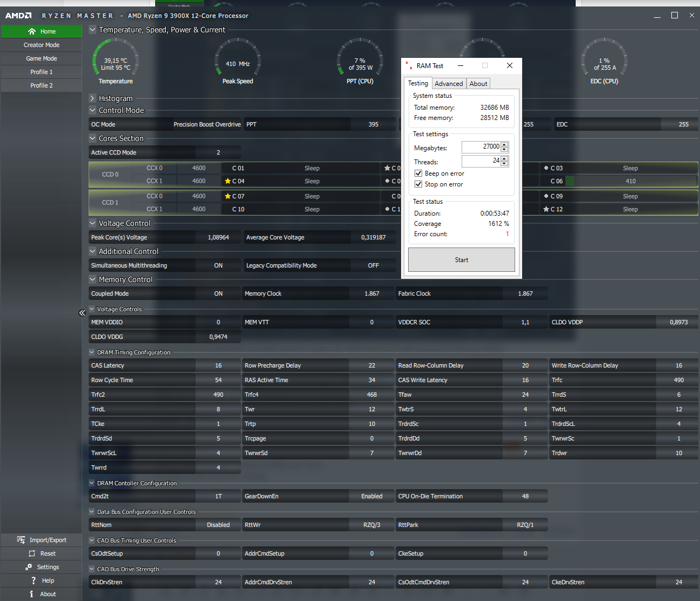Click the Precision Boost Overdrive OC Mode value
This screenshot has height=601, width=700.
[x=207, y=124]
